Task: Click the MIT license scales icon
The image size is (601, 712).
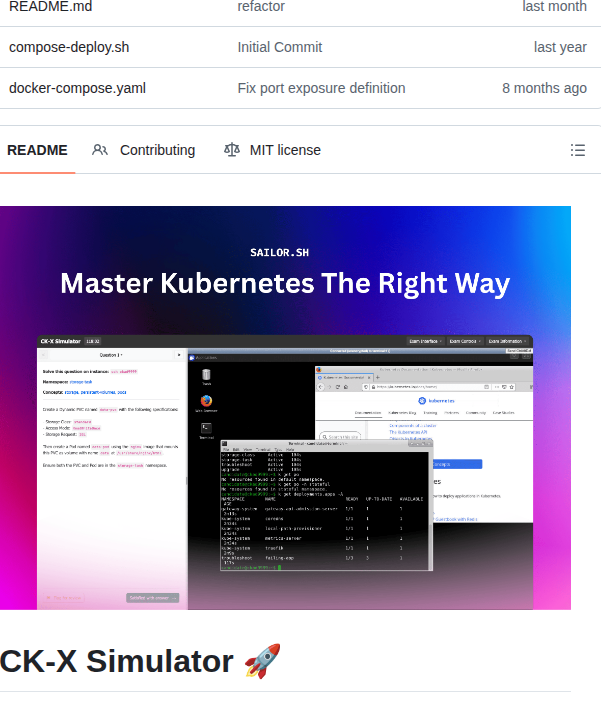Action: point(232,150)
